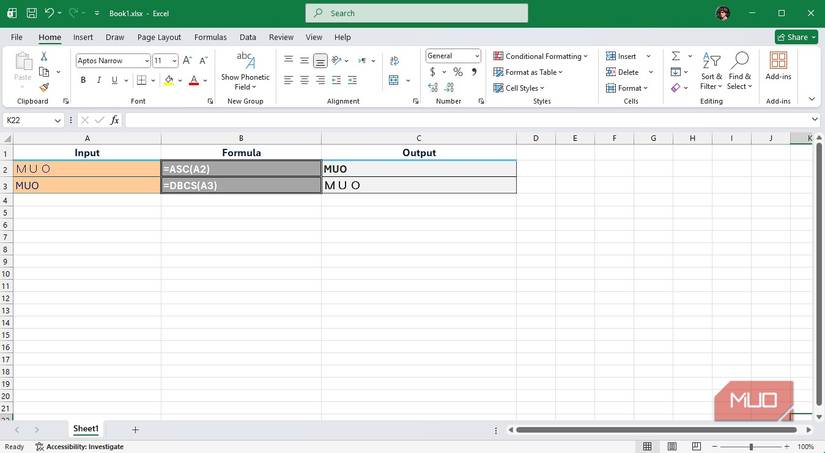Click the Share button
825x453 pixels.
[x=796, y=37]
